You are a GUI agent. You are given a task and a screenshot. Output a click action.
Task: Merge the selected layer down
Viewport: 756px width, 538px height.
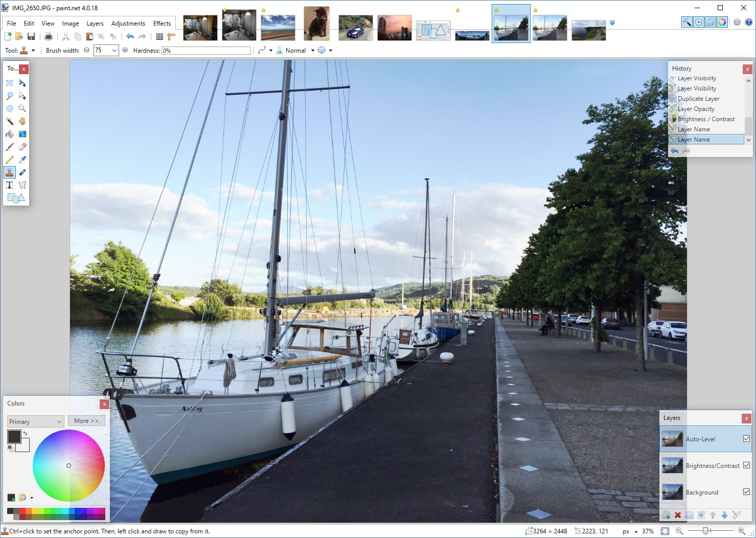click(x=701, y=515)
